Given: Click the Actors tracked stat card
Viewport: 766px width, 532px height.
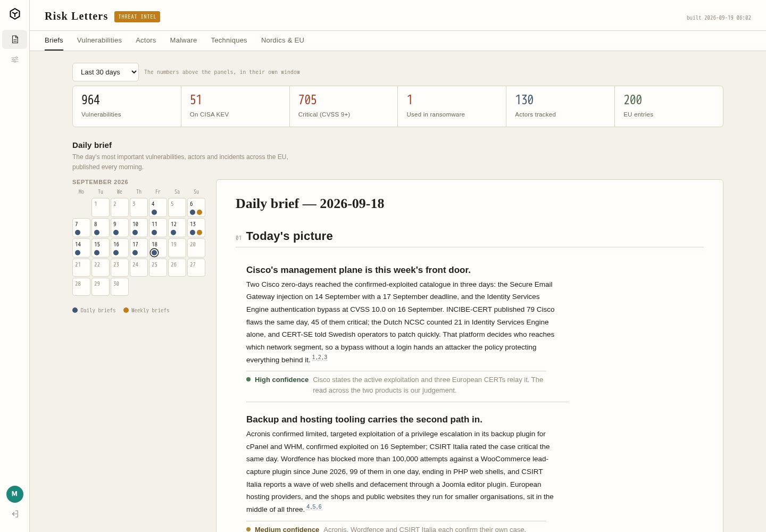Looking at the screenshot, I should tap(560, 106).
